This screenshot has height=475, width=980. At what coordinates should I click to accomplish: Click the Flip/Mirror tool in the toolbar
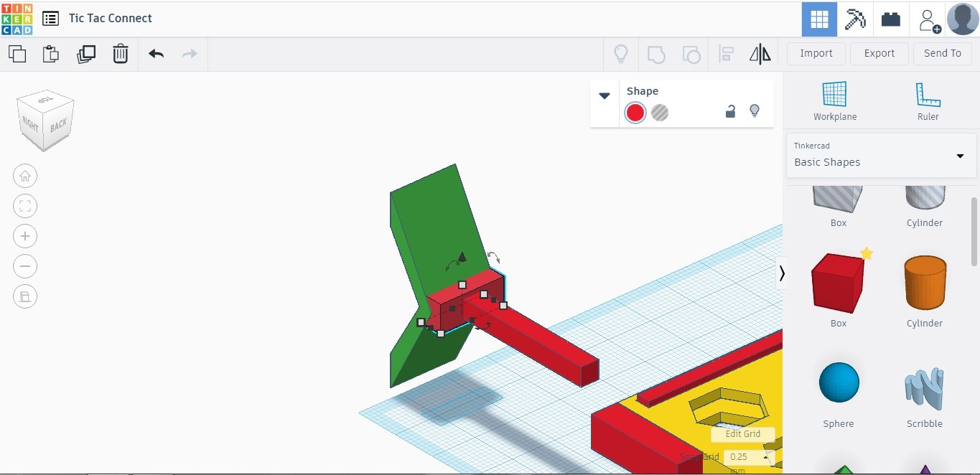click(760, 53)
